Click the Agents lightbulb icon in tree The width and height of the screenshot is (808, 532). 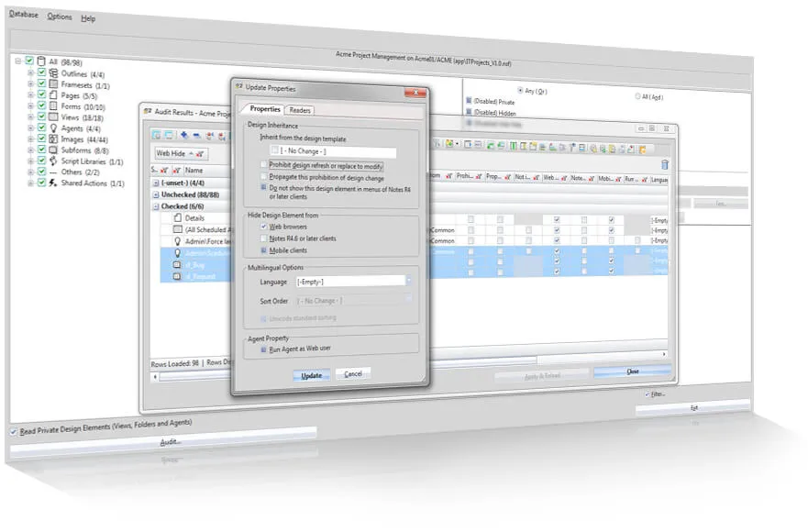pos(53,127)
